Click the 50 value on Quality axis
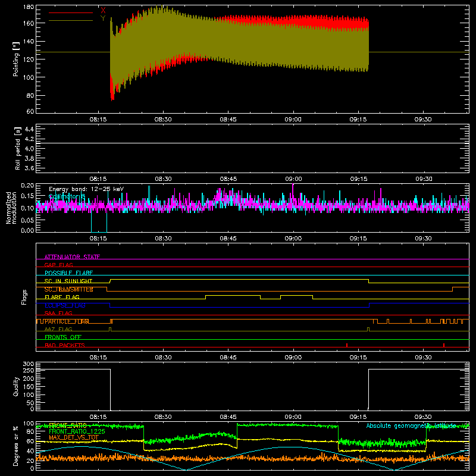 [x=30, y=403]
